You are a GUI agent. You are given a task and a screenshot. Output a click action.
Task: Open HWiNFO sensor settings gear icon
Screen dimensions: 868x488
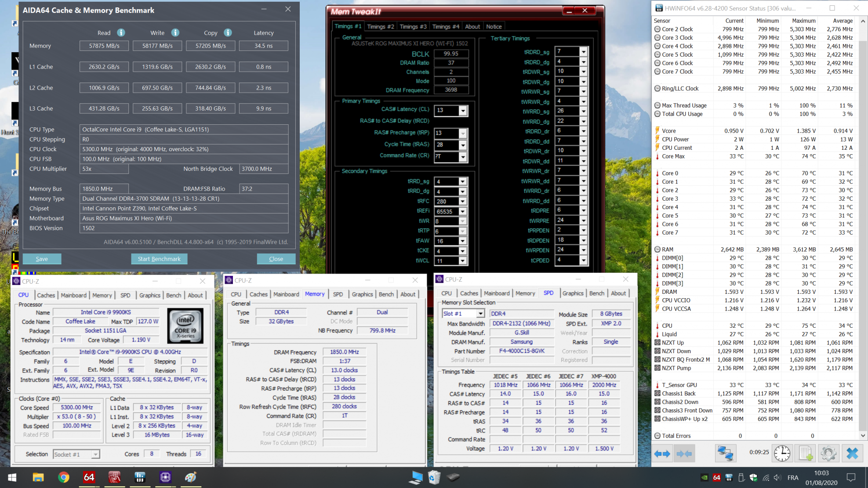pyautogui.click(x=828, y=453)
